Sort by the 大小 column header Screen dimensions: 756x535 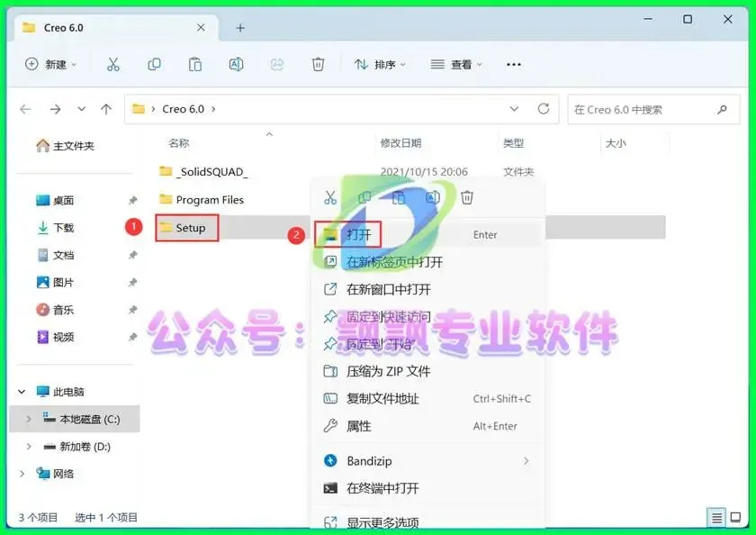pos(616,143)
